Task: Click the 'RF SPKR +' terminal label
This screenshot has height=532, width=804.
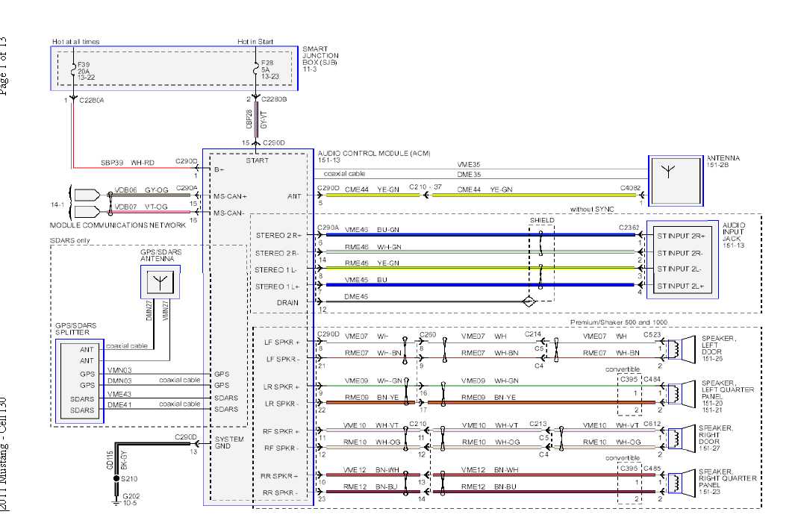Action: (x=281, y=431)
